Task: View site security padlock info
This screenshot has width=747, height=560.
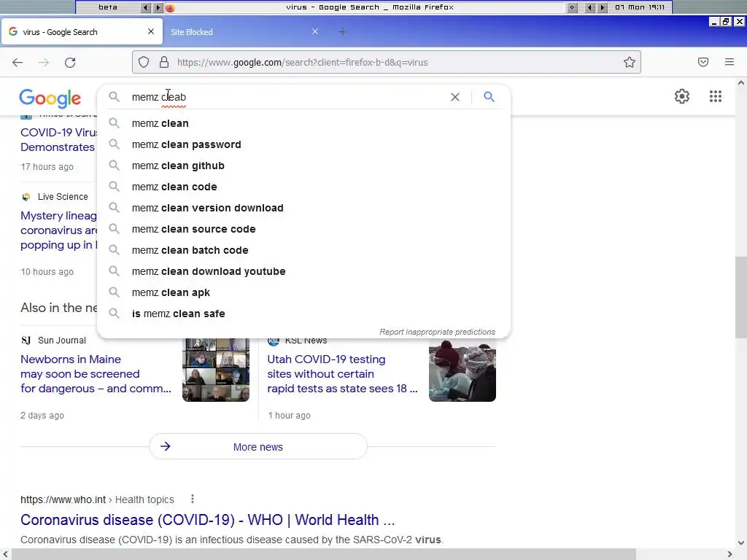Action: point(164,63)
